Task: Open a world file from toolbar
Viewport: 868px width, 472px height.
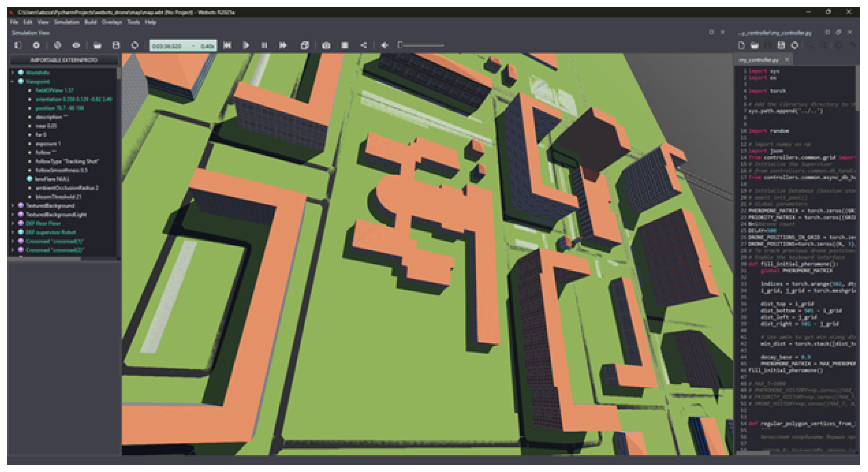Action: click(x=97, y=45)
